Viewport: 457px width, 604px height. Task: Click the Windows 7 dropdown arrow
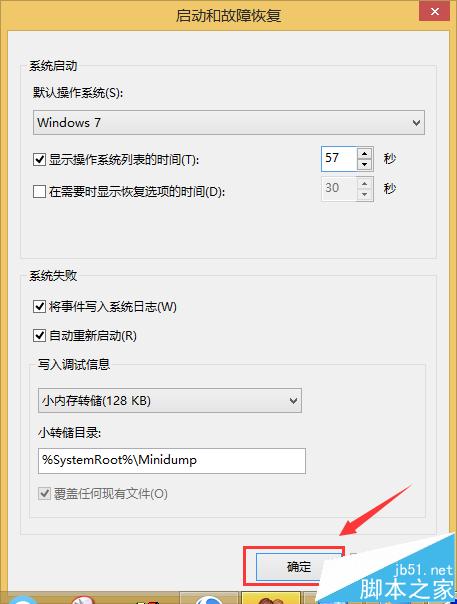(x=416, y=123)
